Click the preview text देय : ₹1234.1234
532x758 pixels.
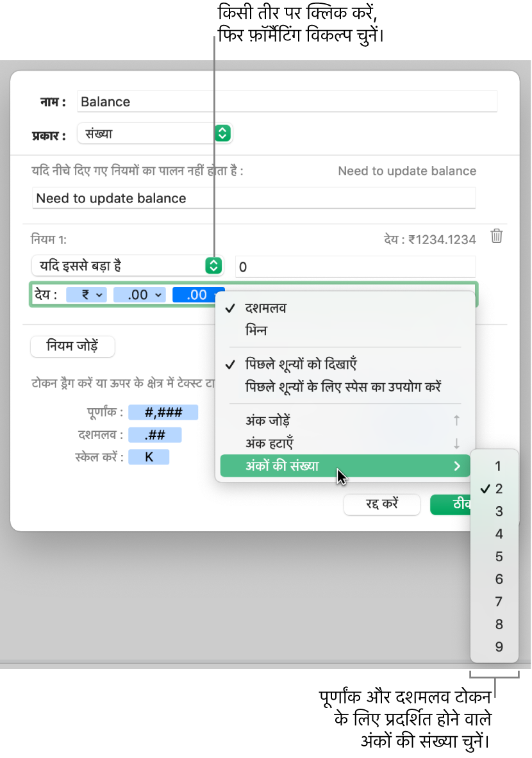pyautogui.click(x=430, y=239)
